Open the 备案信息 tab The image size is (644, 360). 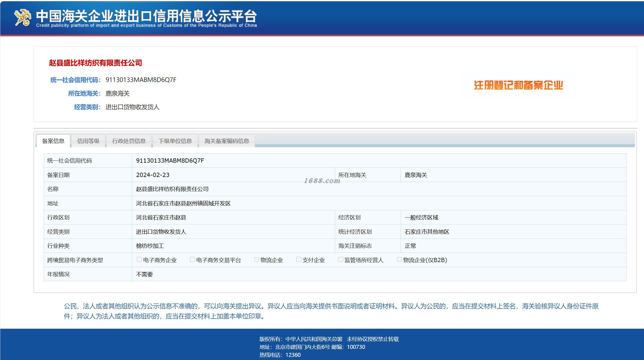click(x=53, y=141)
